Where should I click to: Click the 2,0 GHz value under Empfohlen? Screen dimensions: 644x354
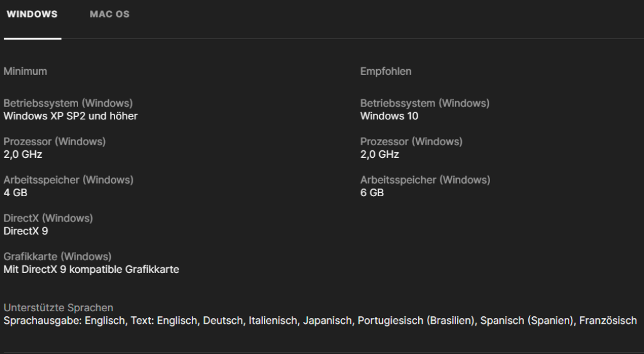379,154
